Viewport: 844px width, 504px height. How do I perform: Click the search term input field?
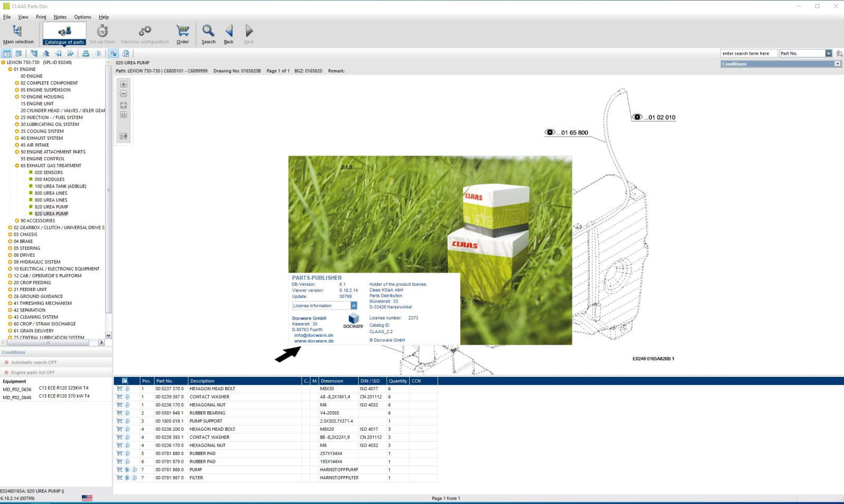[x=749, y=53]
